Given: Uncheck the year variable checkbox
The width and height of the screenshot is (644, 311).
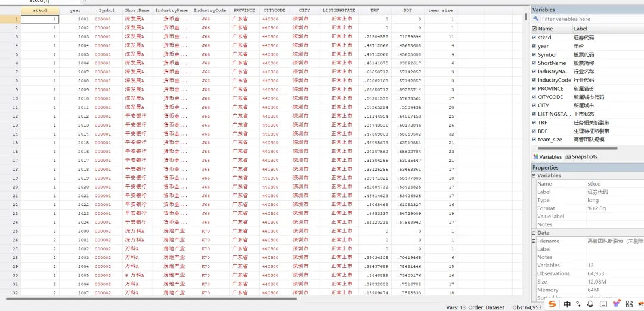Looking at the screenshot, I should click(x=534, y=46).
